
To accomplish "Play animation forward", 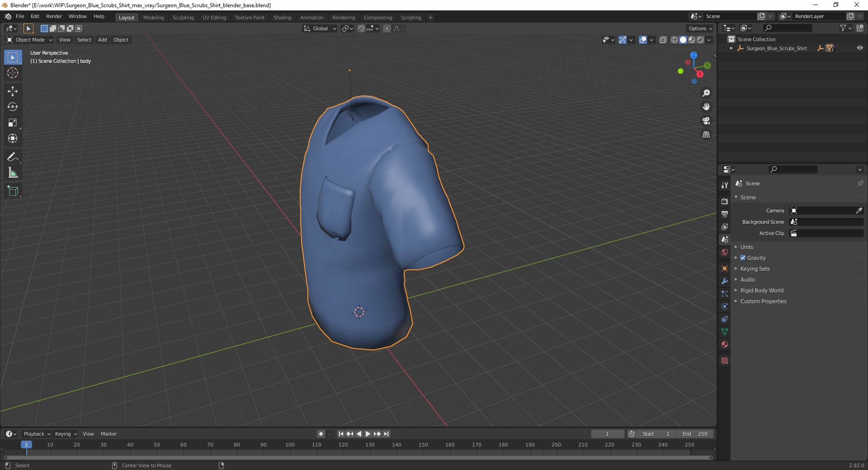I will (368, 434).
